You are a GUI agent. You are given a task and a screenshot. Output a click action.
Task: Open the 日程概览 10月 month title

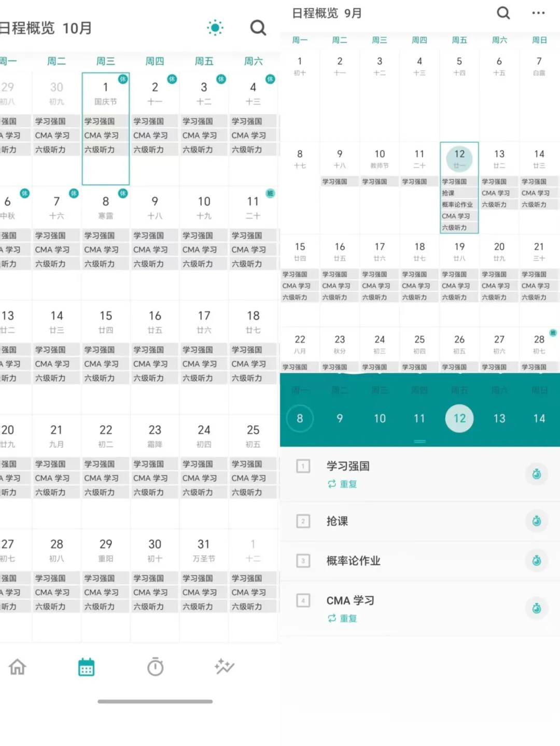(x=47, y=28)
